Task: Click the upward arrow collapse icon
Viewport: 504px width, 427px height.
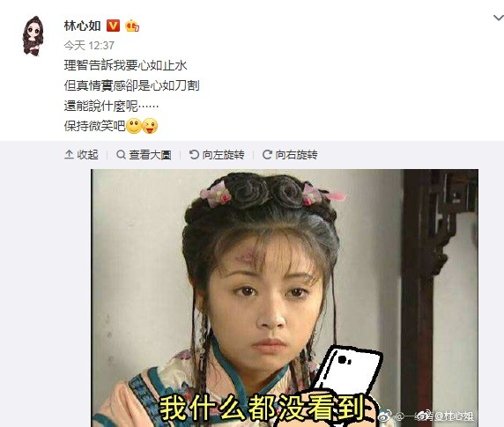Action: tap(69, 155)
